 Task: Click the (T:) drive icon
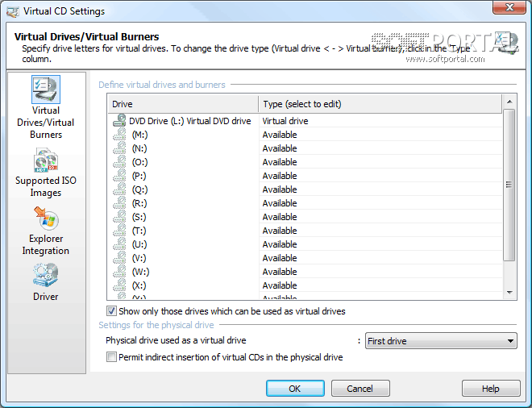[119, 231]
